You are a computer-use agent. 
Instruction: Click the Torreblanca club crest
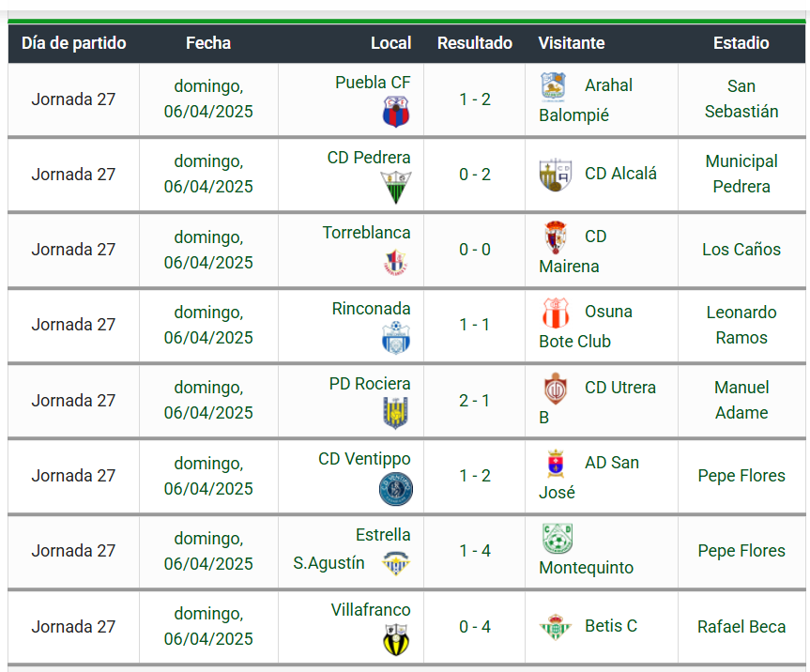coord(396,263)
